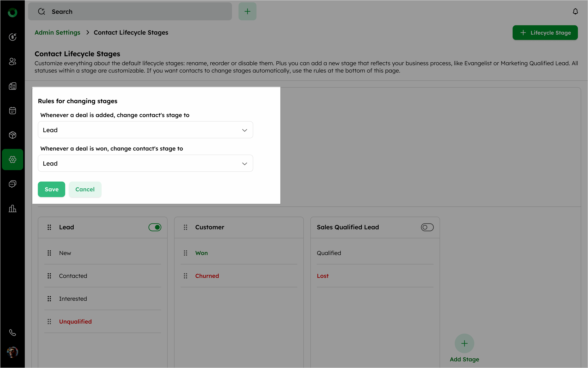Screen dimensions: 588x368
Task: Expand the deal won stage dropdown
Action: [x=145, y=163]
